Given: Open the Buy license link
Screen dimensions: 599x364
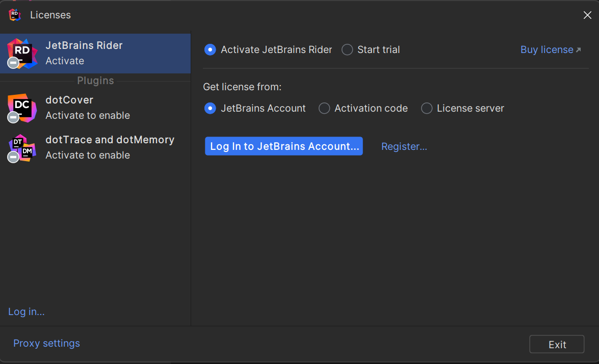Looking at the screenshot, I should pos(551,49).
